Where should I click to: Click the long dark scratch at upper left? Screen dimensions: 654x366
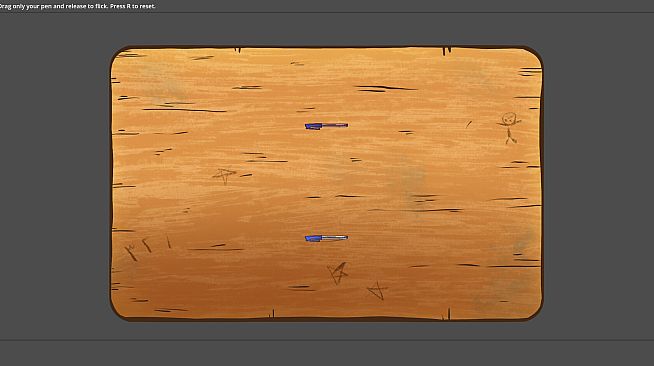tap(184, 110)
